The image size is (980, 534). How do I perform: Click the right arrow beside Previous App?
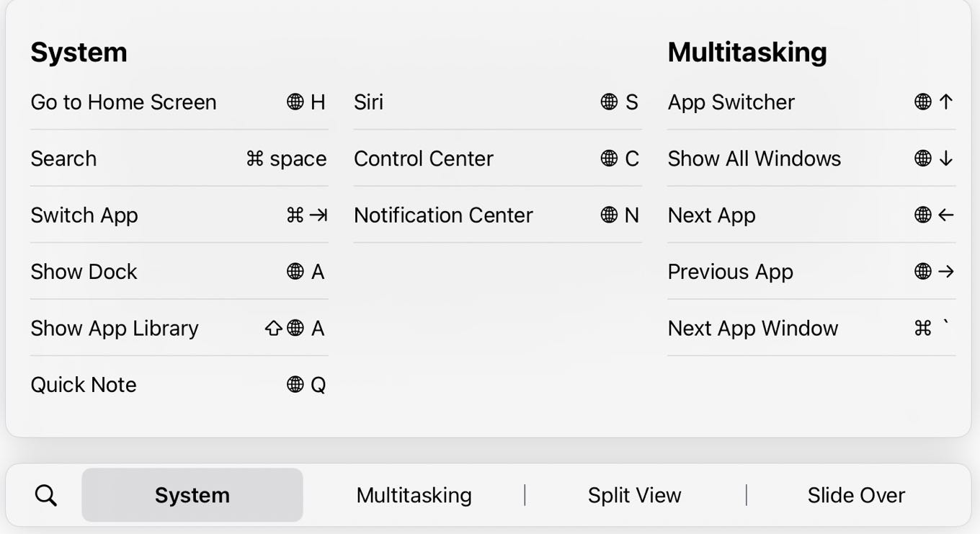click(946, 272)
